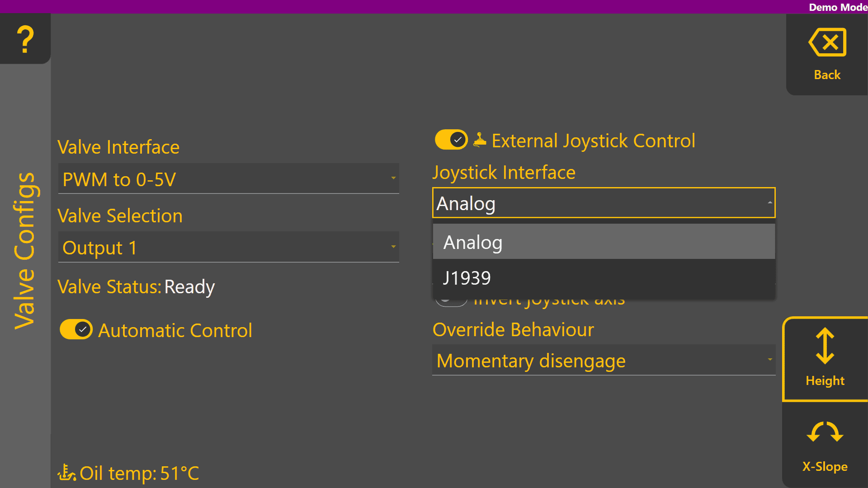Viewport: 868px width, 488px height.
Task: Disable the Automatic Control switch
Action: [76, 330]
